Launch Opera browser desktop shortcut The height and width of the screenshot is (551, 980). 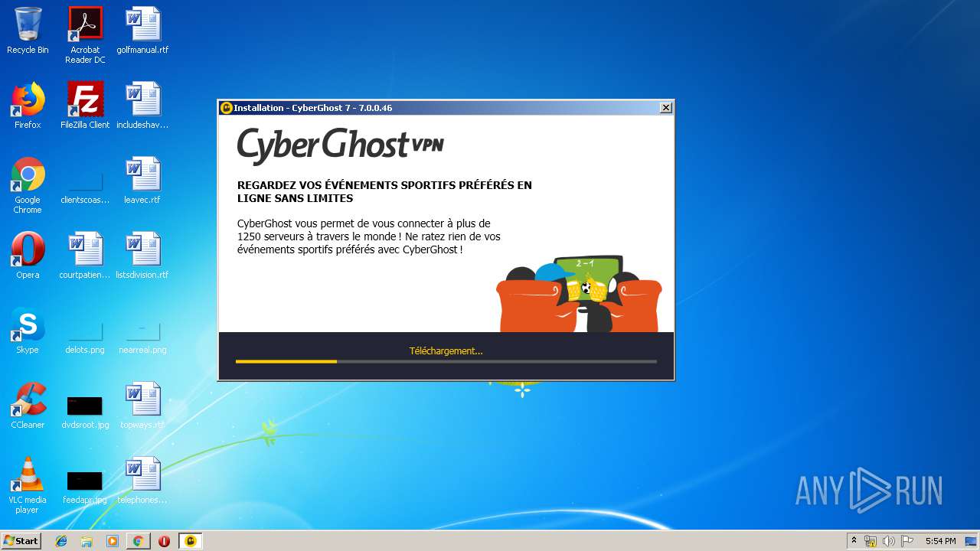[28, 256]
